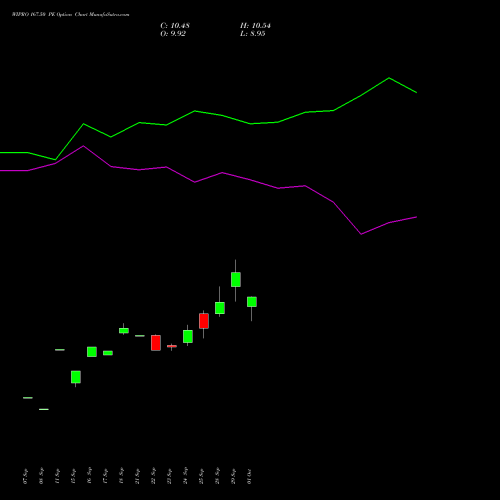Click the 08 Sep date label
The image size is (500, 500).
(x=42, y=476)
